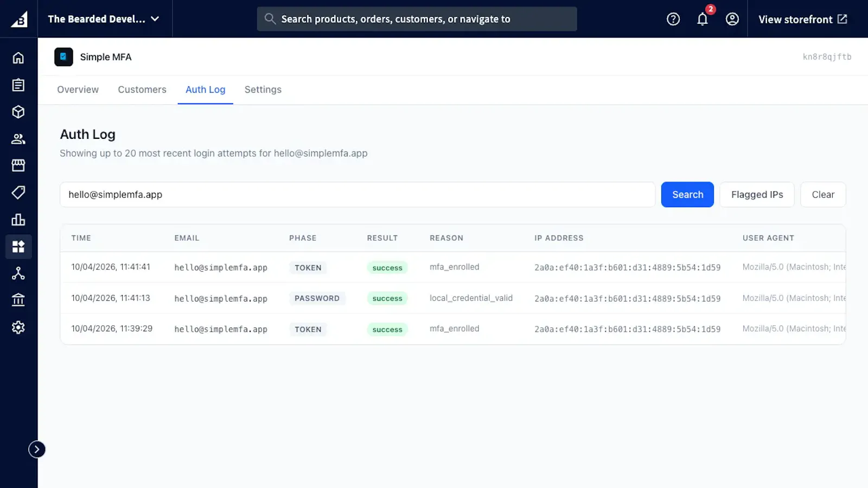Open the user account profile icon
This screenshot has width=868, height=488.
(732, 19)
